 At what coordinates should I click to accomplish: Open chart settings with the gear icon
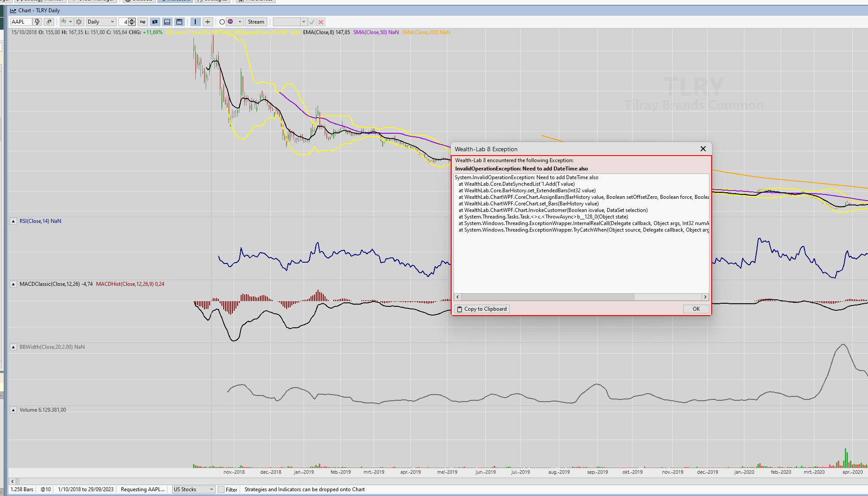[79, 21]
